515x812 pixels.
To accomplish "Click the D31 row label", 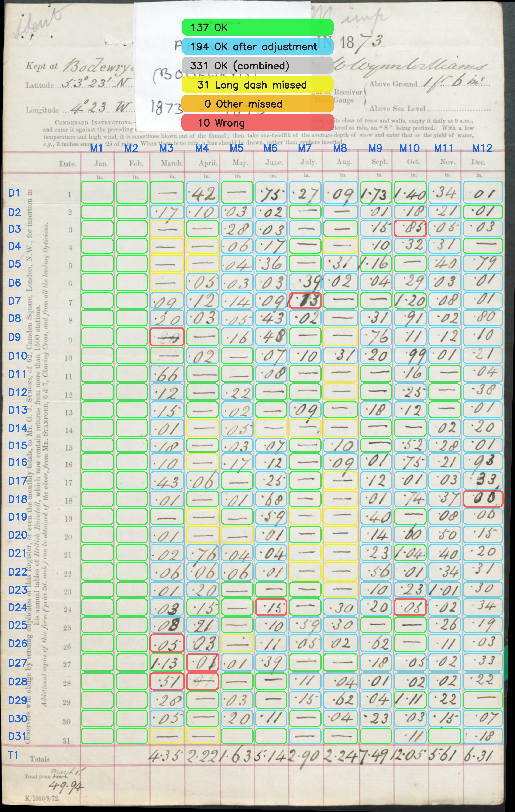I will pyautogui.click(x=17, y=736).
